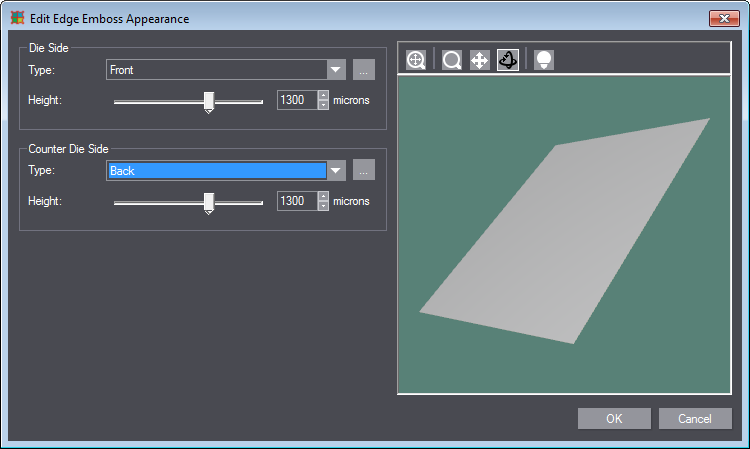Select the zoom magnifier tool

coord(452,60)
